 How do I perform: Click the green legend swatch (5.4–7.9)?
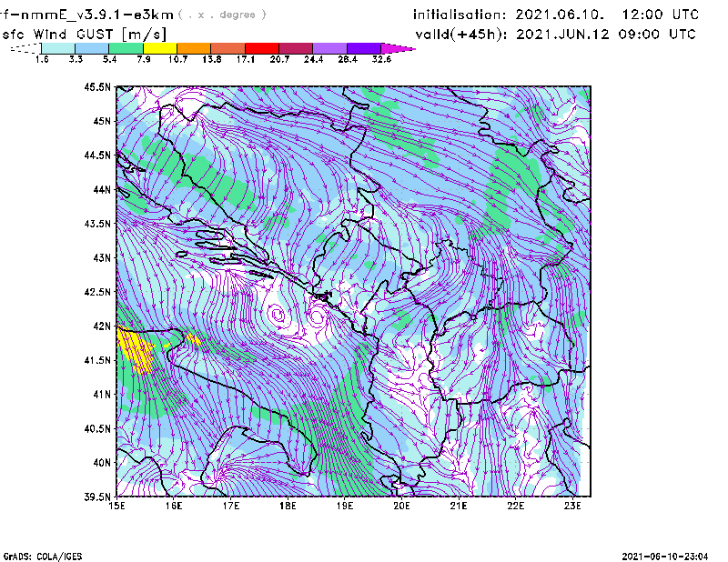pos(126,48)
